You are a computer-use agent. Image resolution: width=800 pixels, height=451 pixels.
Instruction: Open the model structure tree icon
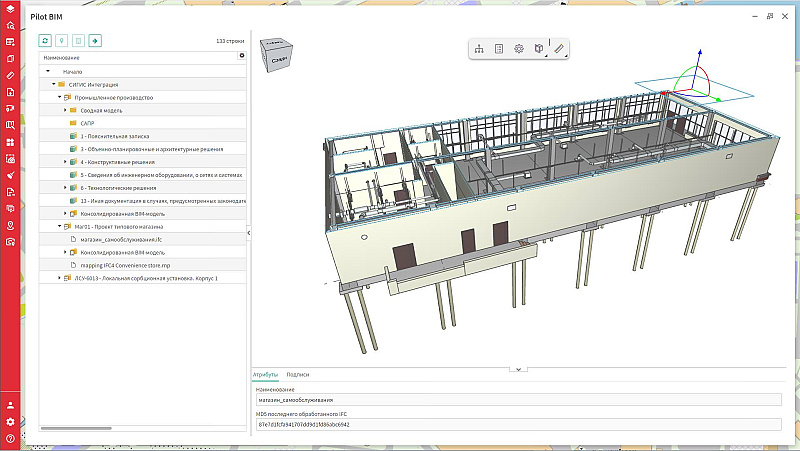[x=479, y=48]
